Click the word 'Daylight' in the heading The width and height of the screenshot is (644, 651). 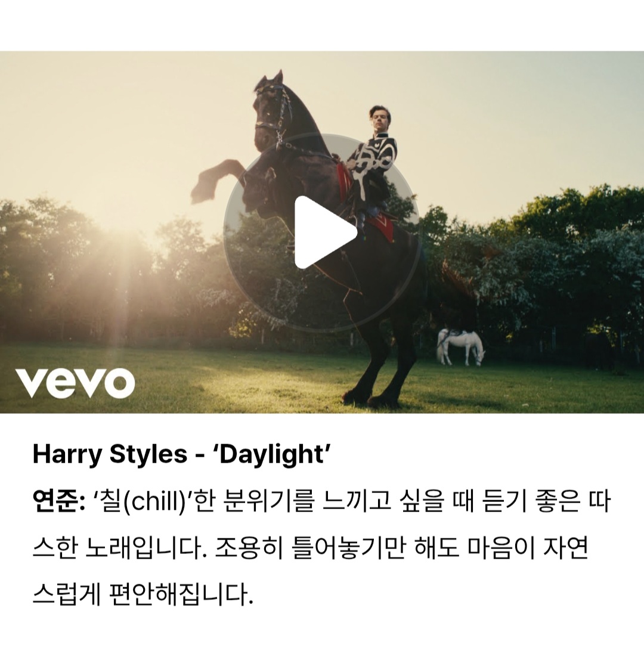(x=271, y=454)
